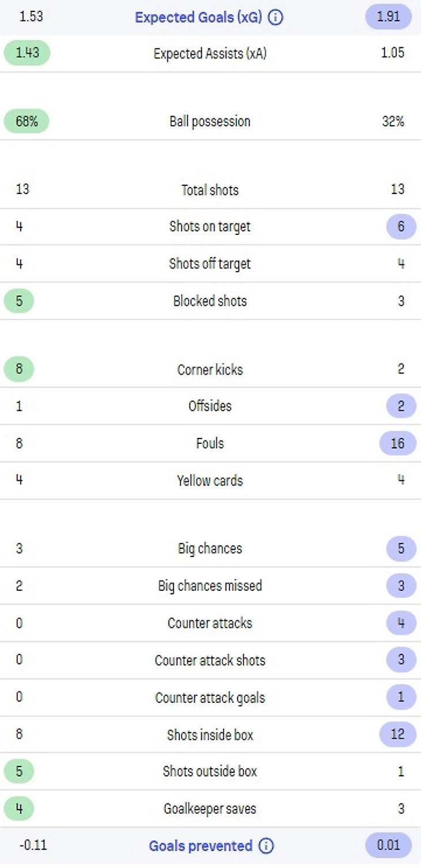Screen dimensions: 421x868
Task: Click the Yellow cards label
Action: click(210, 480)
